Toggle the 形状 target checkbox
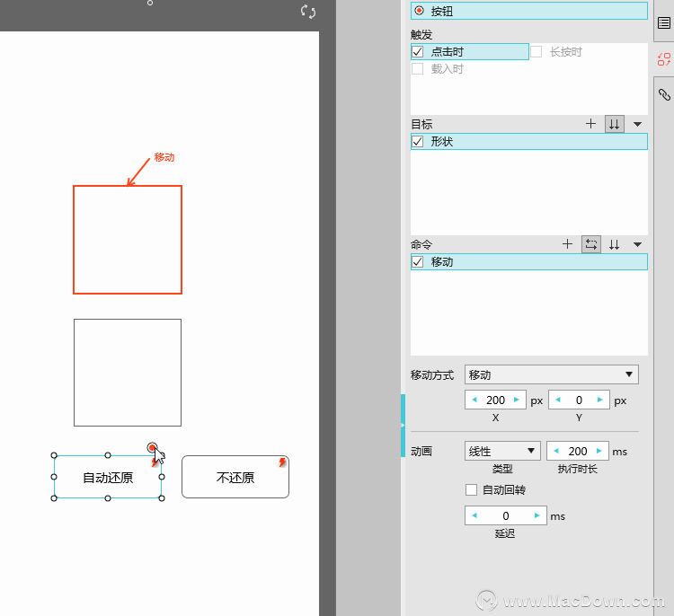The width and height of the screenshot is (674, 616). pyautogui.click(x=417, y=141)
